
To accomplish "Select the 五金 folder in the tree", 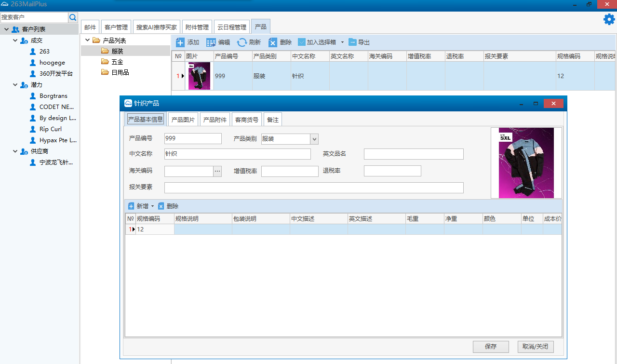I will click(117, 62).
